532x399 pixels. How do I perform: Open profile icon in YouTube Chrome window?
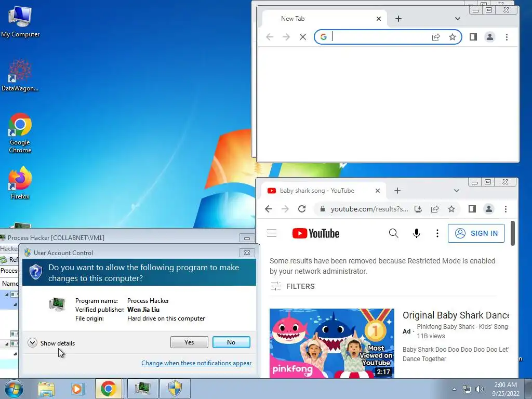[489, 209]
